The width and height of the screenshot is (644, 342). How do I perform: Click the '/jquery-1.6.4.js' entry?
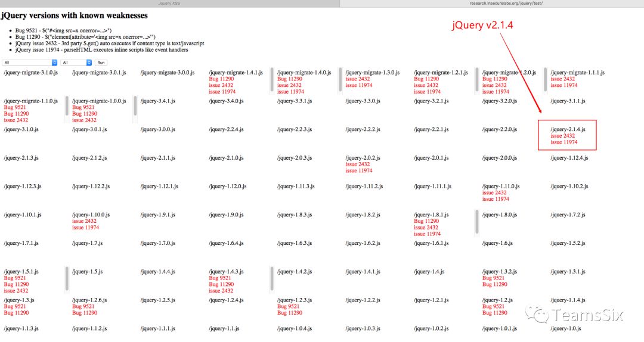(227, 243)
